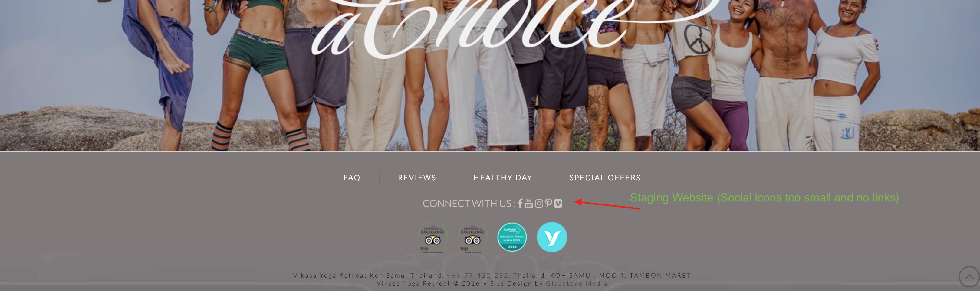The height and width of the screenshot is (291, 980).
Task: Click the Connect With Us label
Action: click(469, 204)
